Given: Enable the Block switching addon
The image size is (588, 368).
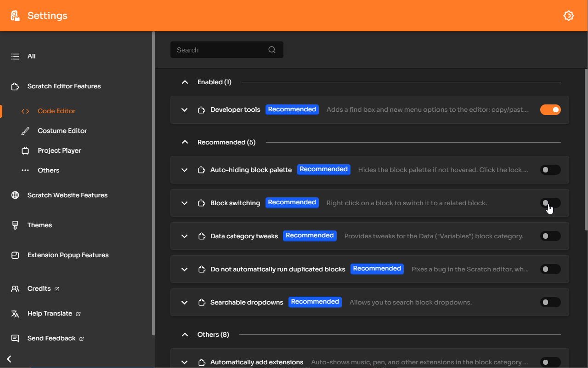Looking at the screenshot, I should 550,202.
